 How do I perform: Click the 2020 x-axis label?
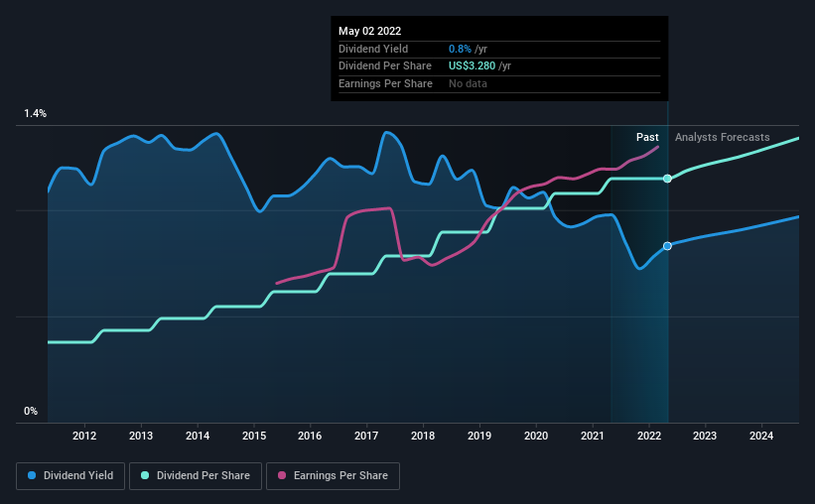pos(536,436)
